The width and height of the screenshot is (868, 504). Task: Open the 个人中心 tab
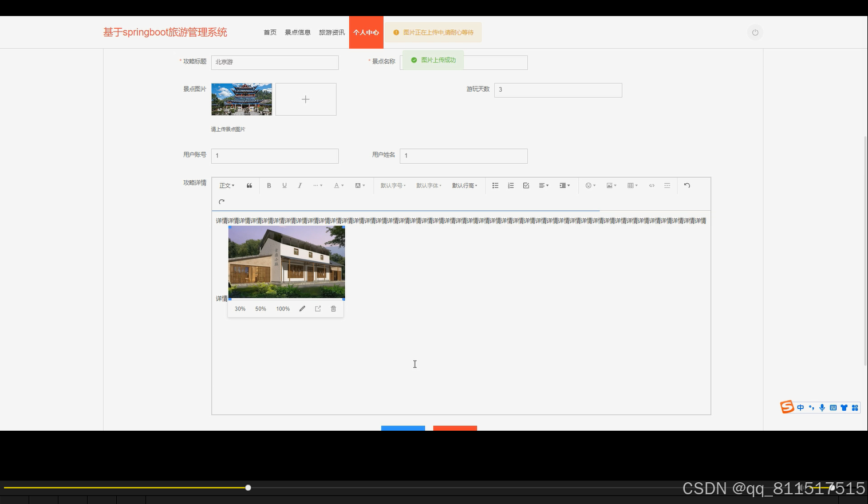click(366, 33)
